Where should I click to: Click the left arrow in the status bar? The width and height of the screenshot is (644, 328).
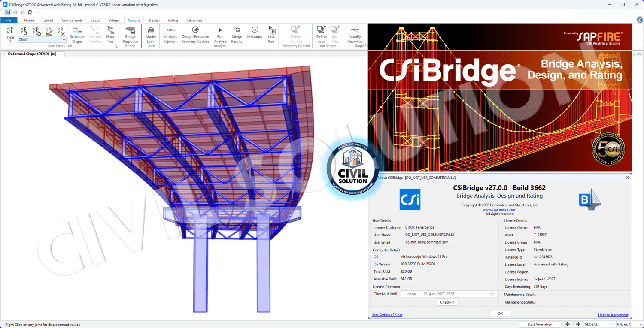coord(568,325)
